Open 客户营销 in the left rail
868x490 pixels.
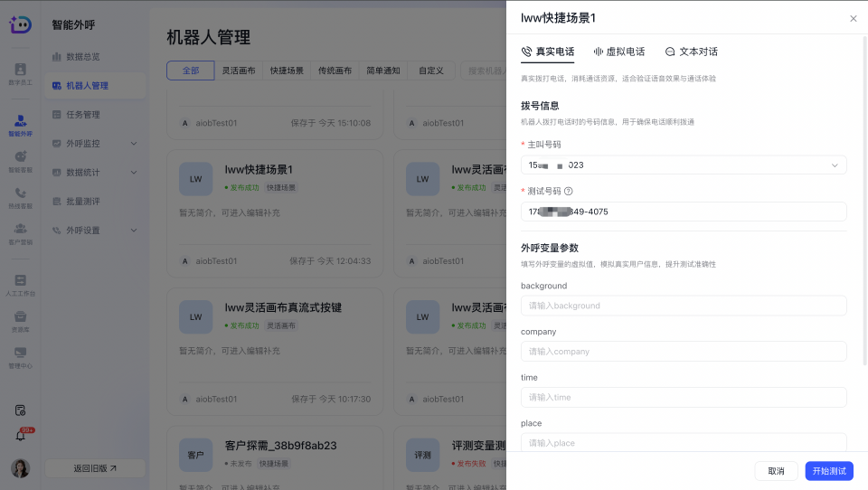coord(20,234)
